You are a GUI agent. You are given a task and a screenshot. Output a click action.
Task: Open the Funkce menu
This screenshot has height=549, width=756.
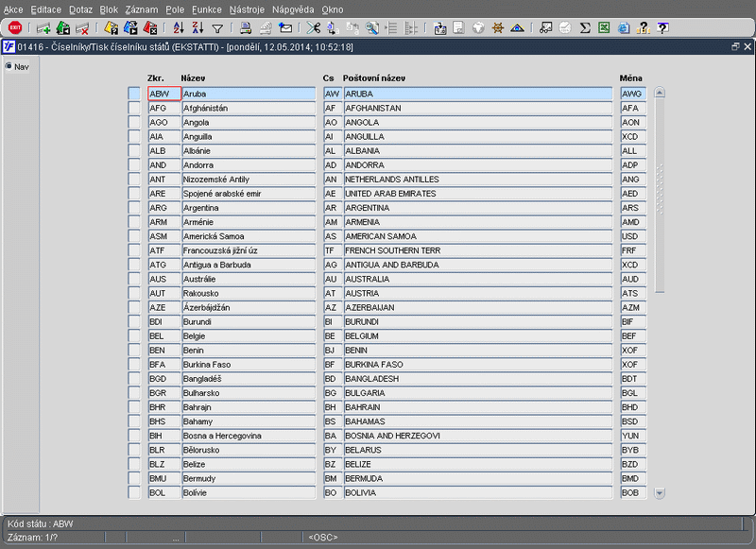click(207, 9)
